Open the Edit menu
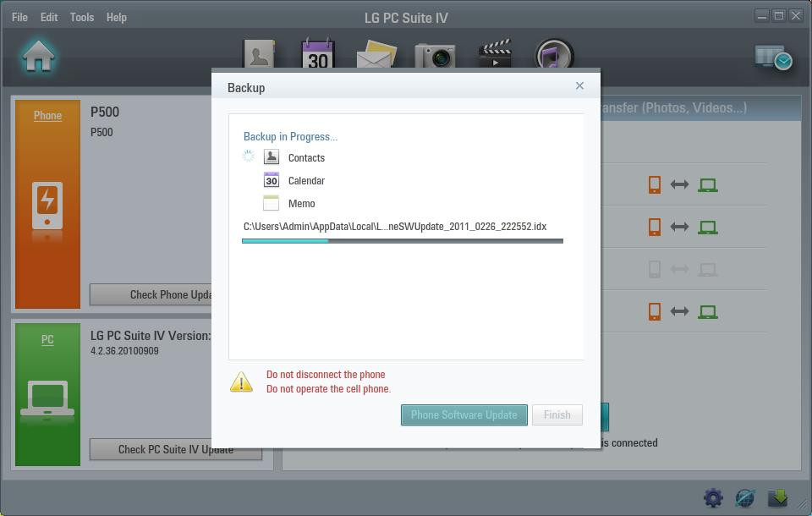Viewport: 812px width, 516px height. point(49,17)
